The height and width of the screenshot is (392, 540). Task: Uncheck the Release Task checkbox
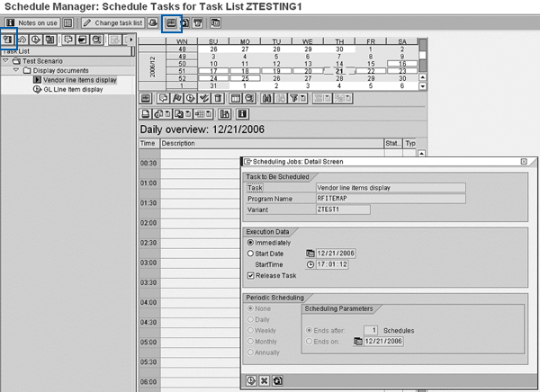250,275
